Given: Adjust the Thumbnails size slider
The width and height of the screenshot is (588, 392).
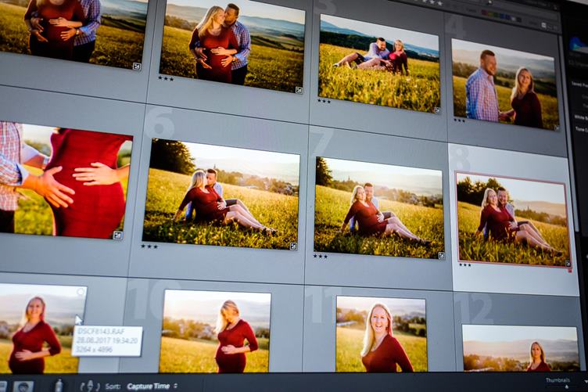Looking at the screenshot, I should pyautogui.click(x=566, y=387).
